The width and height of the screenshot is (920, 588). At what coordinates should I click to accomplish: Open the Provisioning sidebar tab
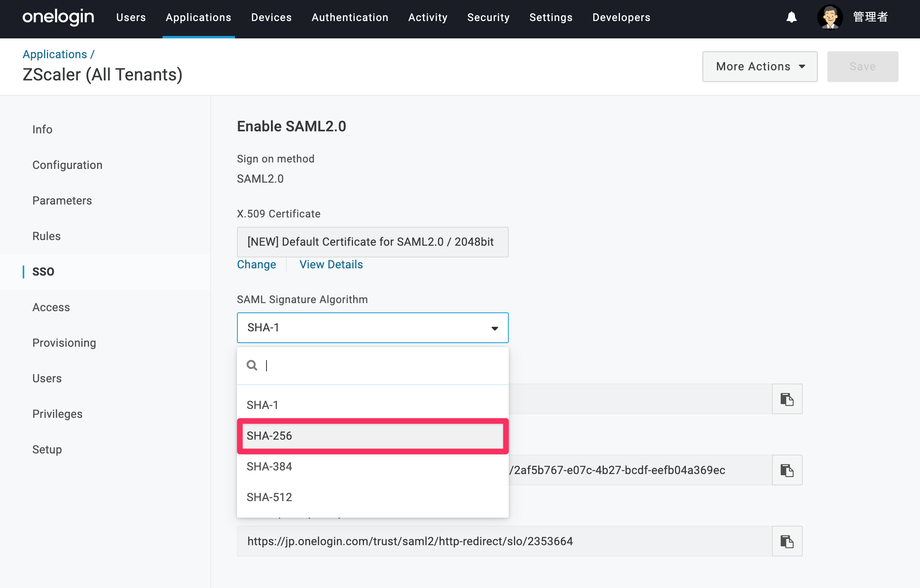pos(64,343)
